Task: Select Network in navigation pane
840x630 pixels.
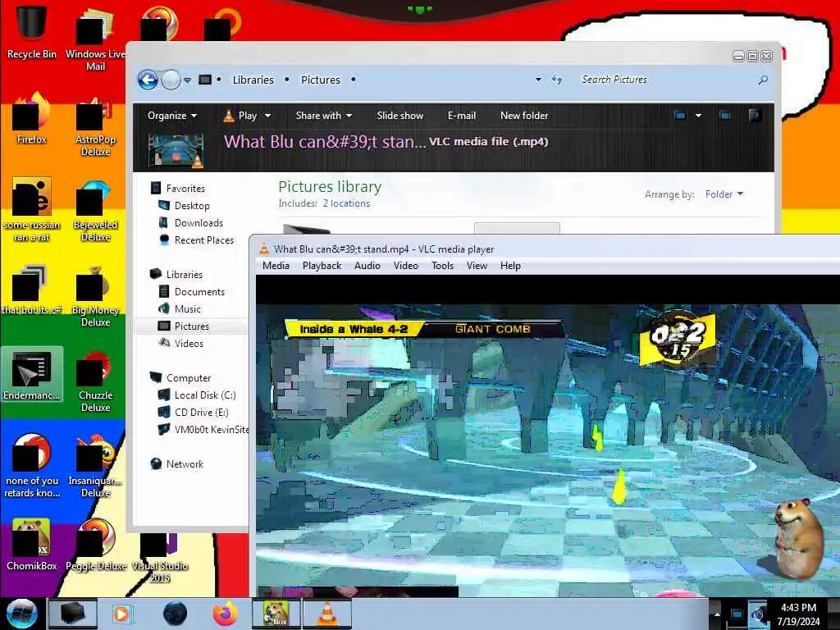Action: [185, 464]
